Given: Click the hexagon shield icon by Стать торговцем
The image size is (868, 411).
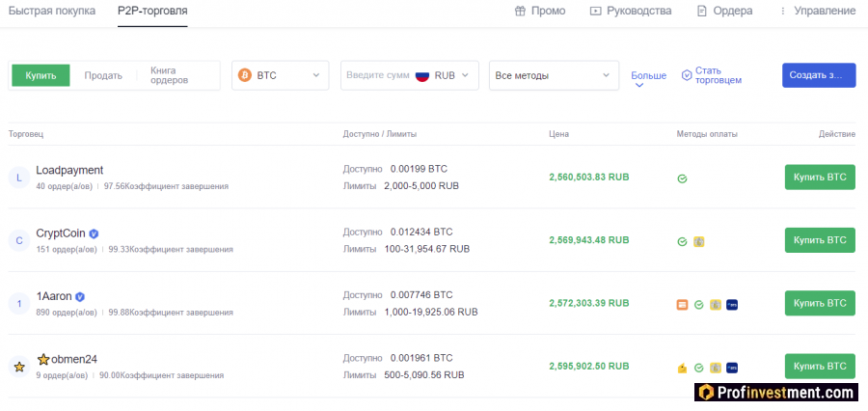Looking at the screenshot, I should [x=687, y=75].
